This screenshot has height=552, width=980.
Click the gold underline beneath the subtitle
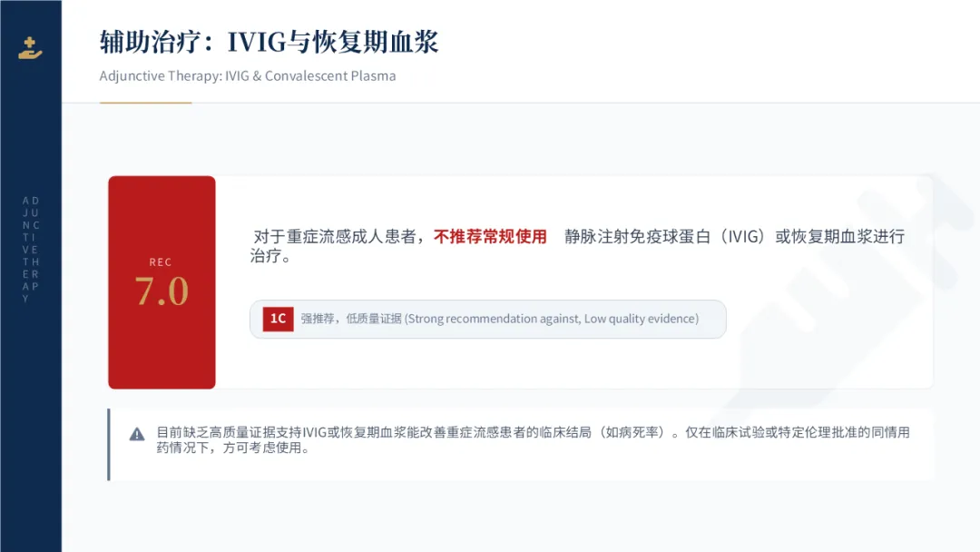click(x=145, y=103)
